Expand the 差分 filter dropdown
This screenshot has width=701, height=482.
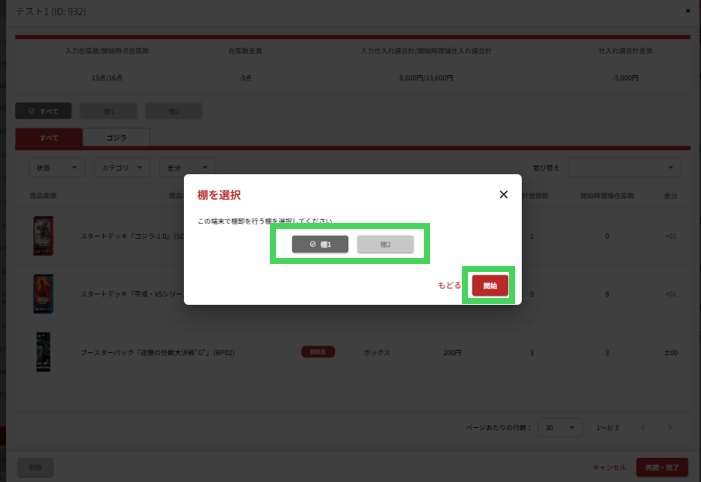(187, 168)
